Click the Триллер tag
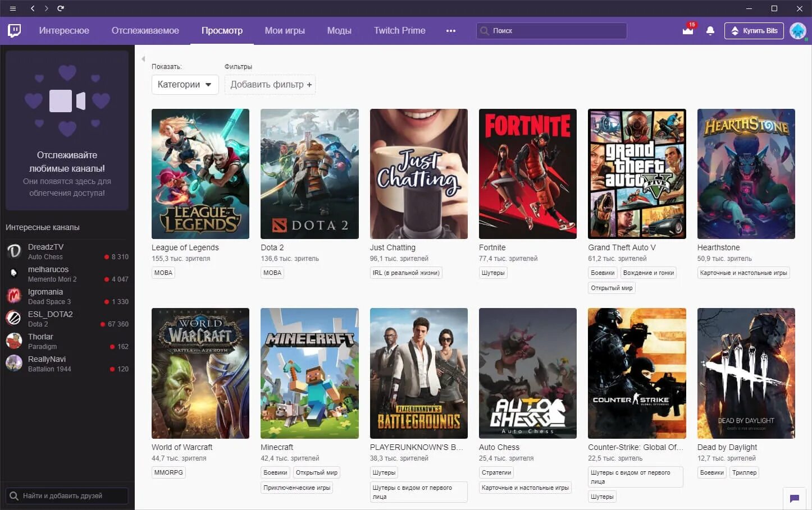812x510 pixels. [745, 472]
